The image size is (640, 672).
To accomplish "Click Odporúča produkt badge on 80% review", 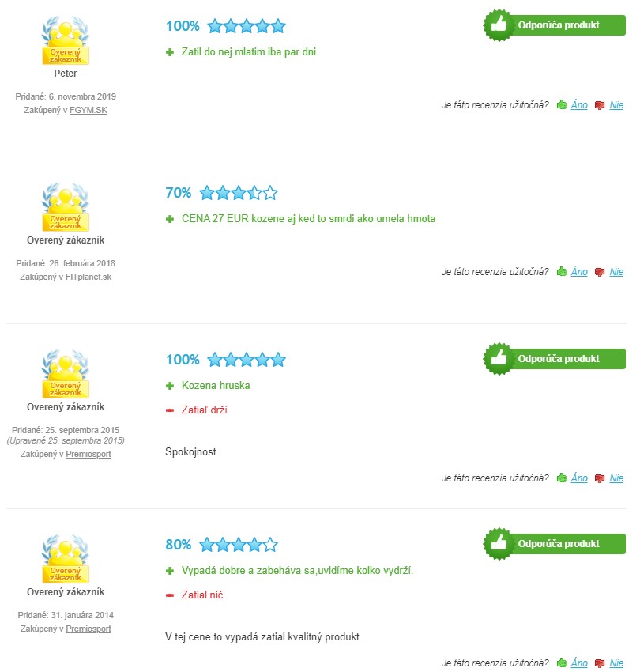I will coord(555,544).
